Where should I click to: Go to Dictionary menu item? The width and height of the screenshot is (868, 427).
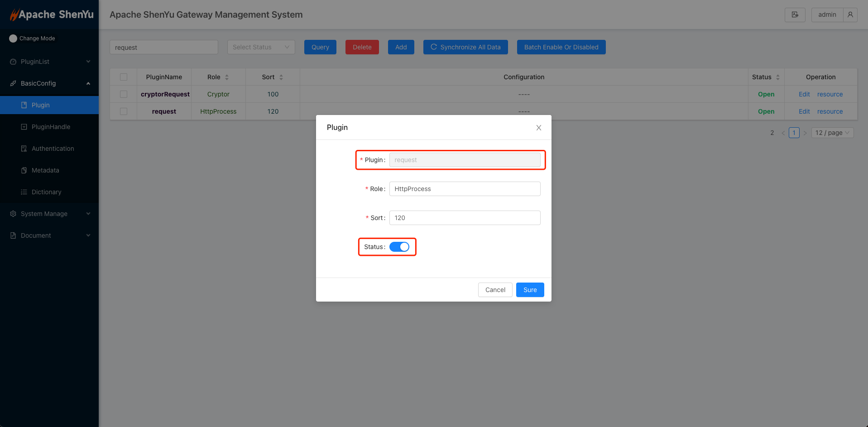pyautogui.click(x=46, y=192)
